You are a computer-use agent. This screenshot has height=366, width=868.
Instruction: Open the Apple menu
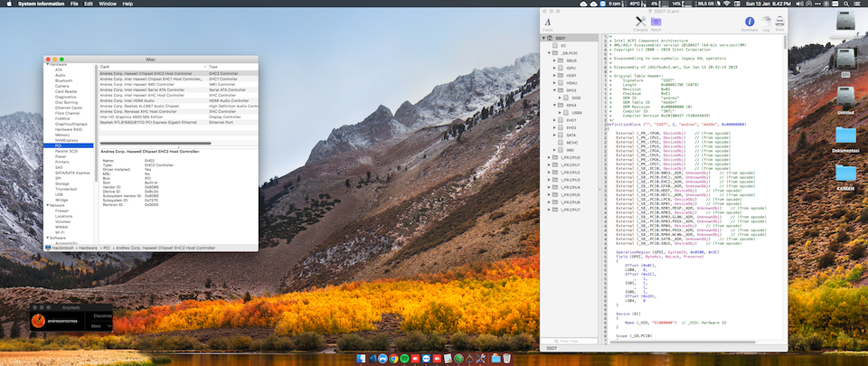pyautogui.click(x=9, y=4)
